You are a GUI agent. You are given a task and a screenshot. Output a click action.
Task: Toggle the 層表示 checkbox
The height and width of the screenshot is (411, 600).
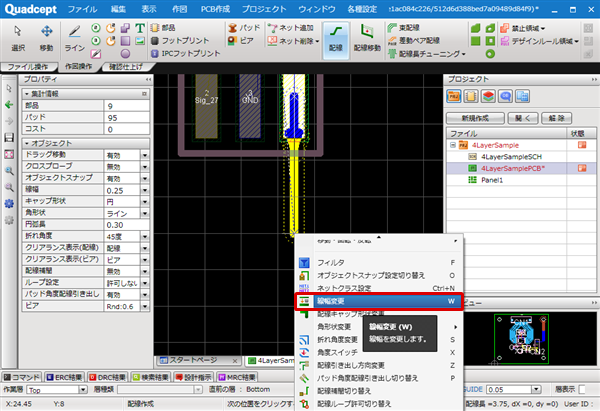coord(582,390)
